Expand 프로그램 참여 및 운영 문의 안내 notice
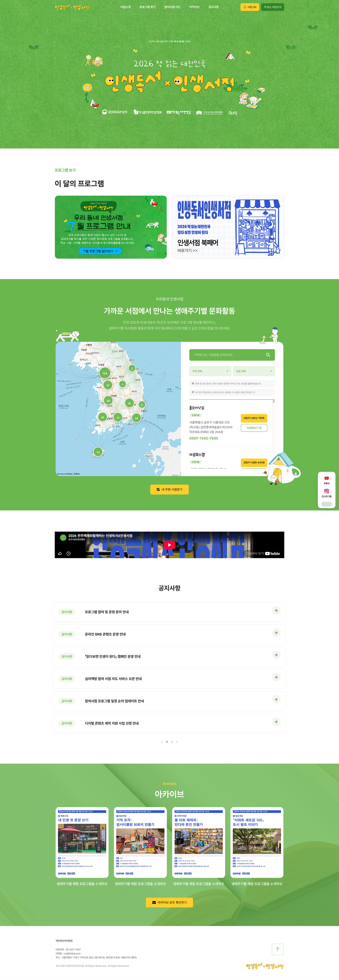 pyautogui.click(x=169, y=612)
